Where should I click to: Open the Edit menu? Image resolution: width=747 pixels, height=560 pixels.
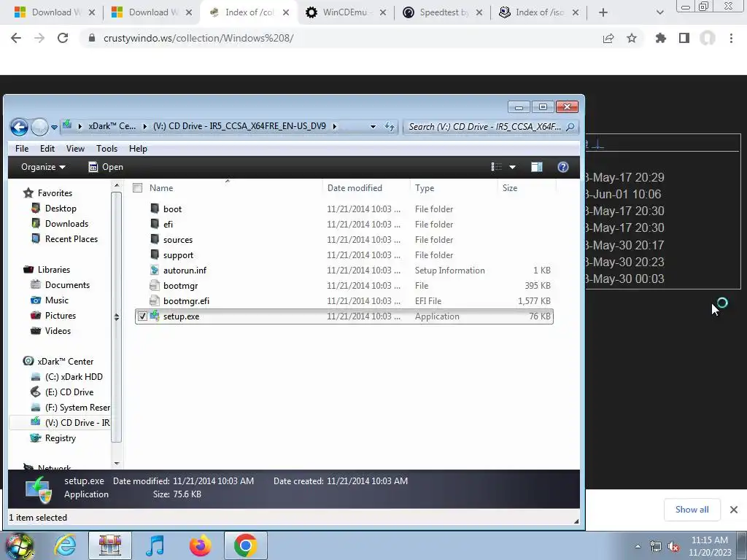[x=47, y=149]
